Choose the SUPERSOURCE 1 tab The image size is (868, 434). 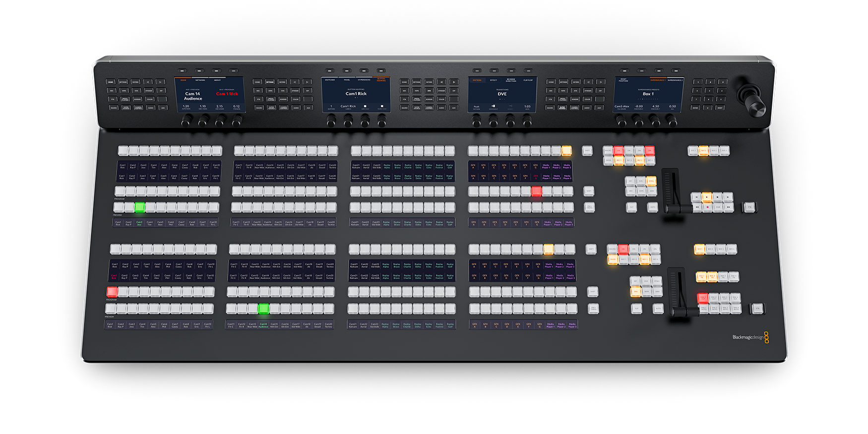(x=658, y=80)
